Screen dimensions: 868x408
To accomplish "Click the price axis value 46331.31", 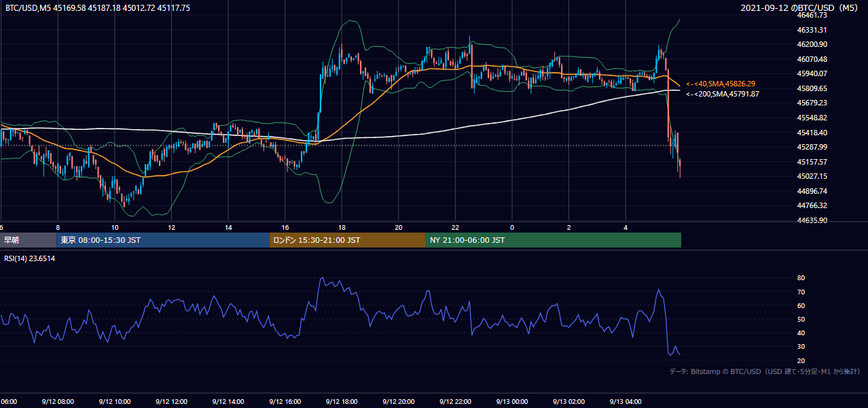I will click(x=812, y=30).
